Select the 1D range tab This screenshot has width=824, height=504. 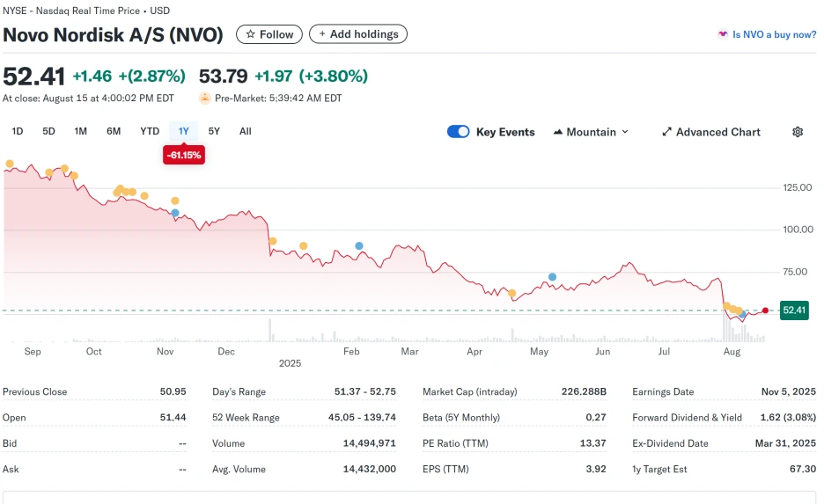(18, 131)
